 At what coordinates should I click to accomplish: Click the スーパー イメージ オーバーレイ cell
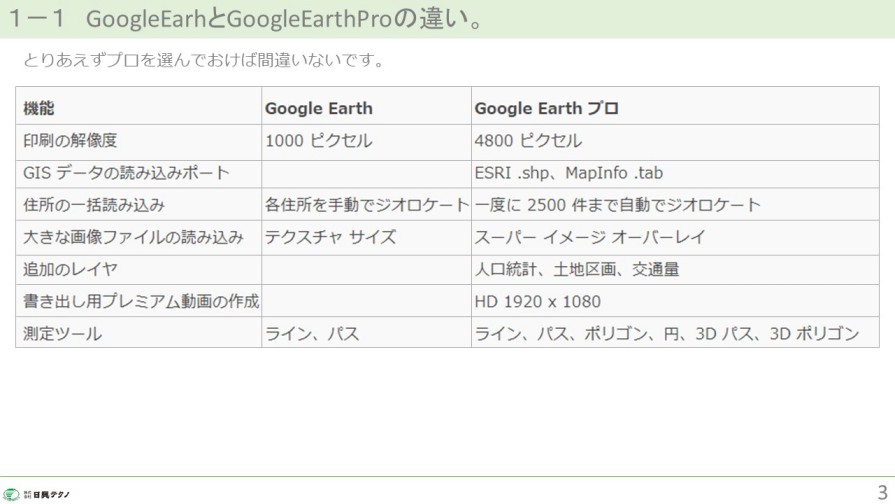[x=590, y=237]
